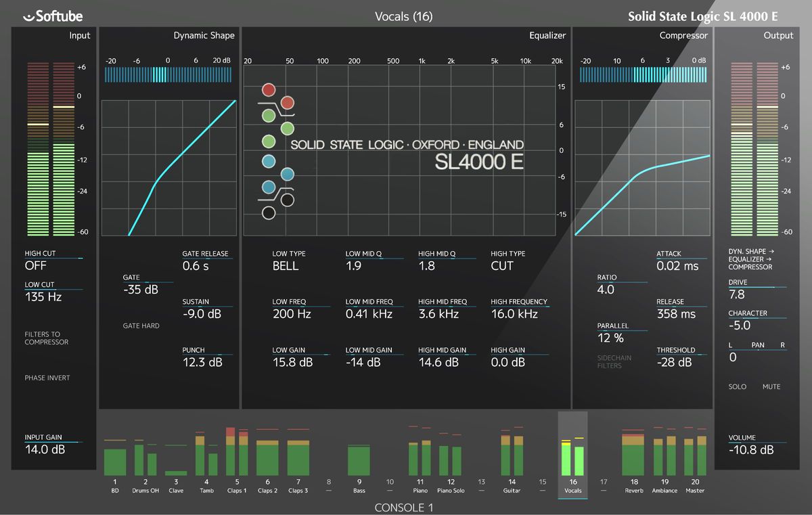This screenshot has width=812, height=515.
Task: Click the Volume -10.8 dB value
Action: pos(751,449)
